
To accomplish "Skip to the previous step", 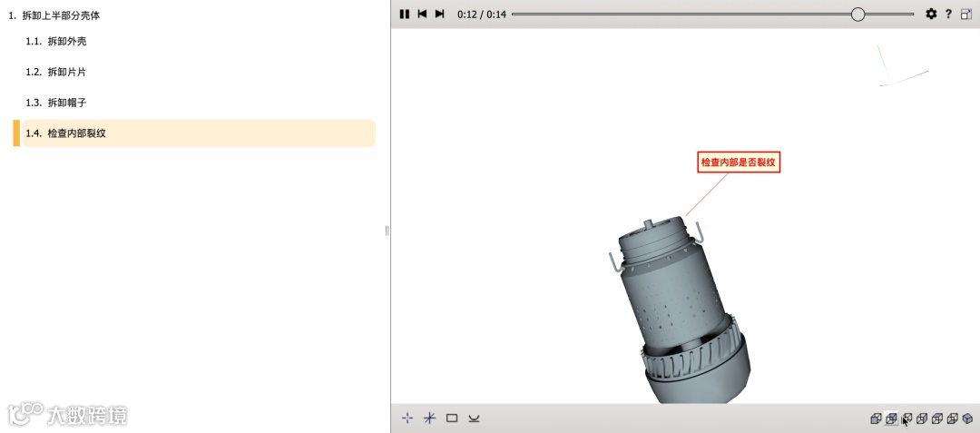I will 423,14.
